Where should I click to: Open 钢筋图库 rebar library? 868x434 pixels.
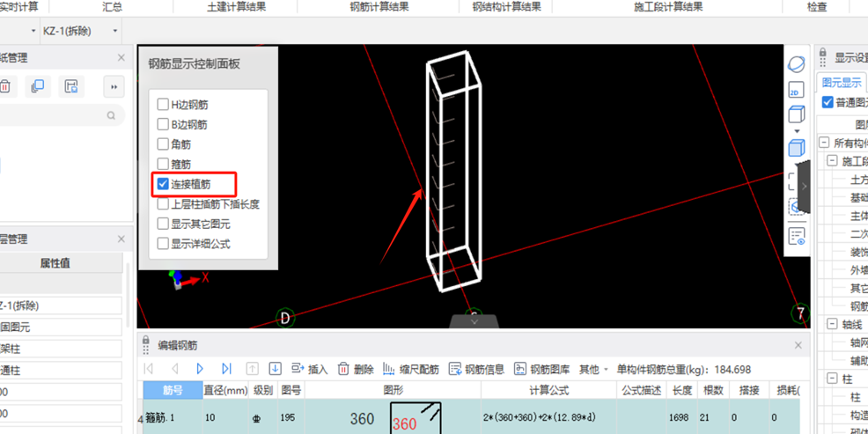pyautogui.click(x=542, y=369)
